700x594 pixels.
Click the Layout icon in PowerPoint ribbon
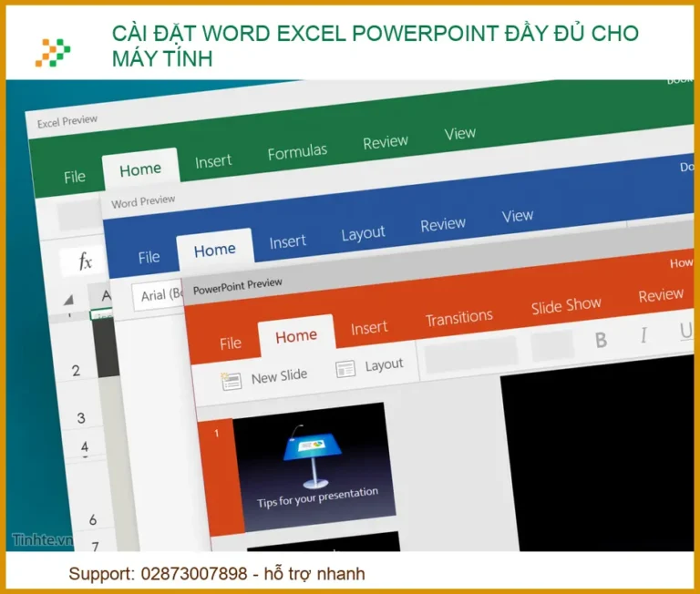tap(345, 369)
